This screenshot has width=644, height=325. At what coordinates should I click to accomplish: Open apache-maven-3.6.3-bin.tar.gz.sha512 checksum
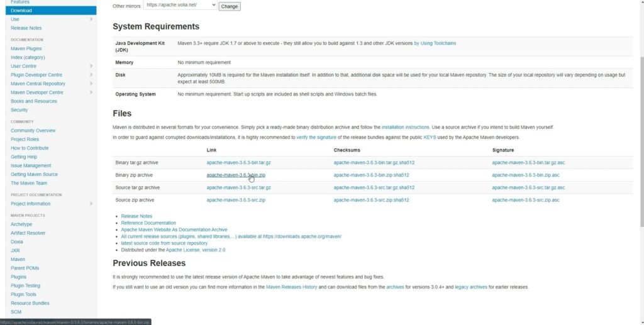374,162
